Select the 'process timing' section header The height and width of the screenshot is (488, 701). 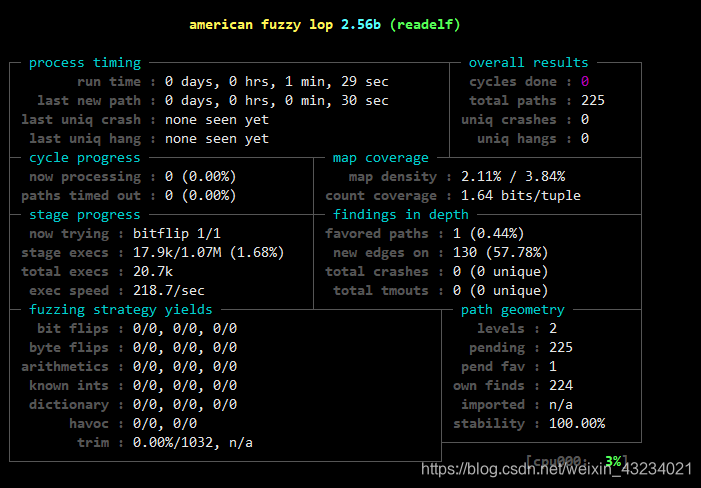point(85,63)
